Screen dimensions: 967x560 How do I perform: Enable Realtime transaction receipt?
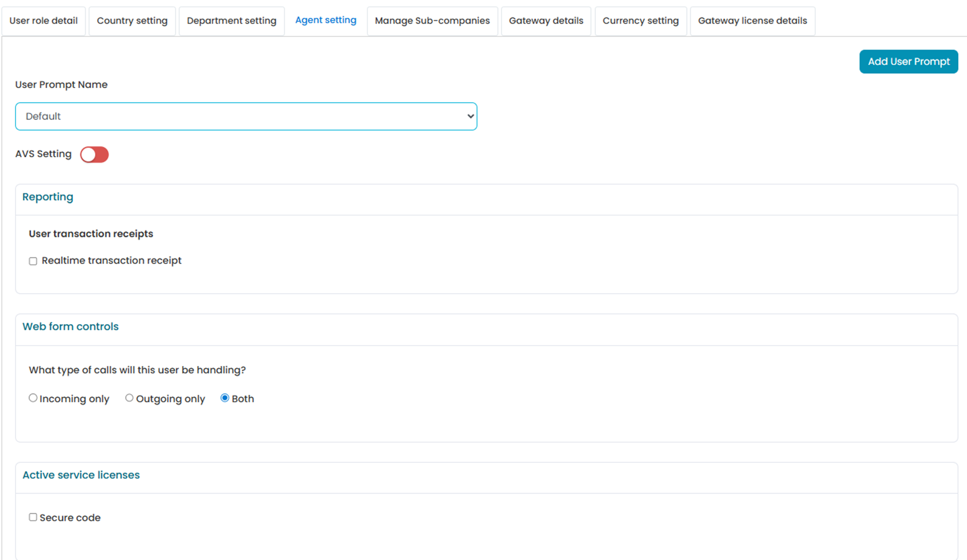click(33, 261)
